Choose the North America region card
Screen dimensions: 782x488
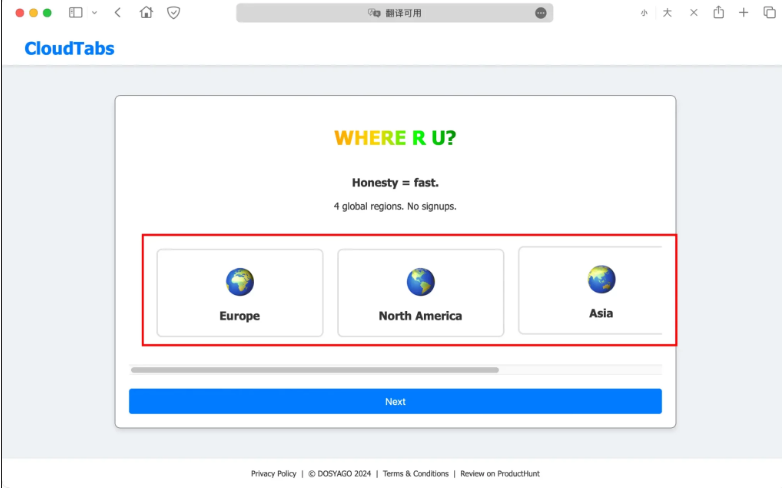tap(420, 293)
